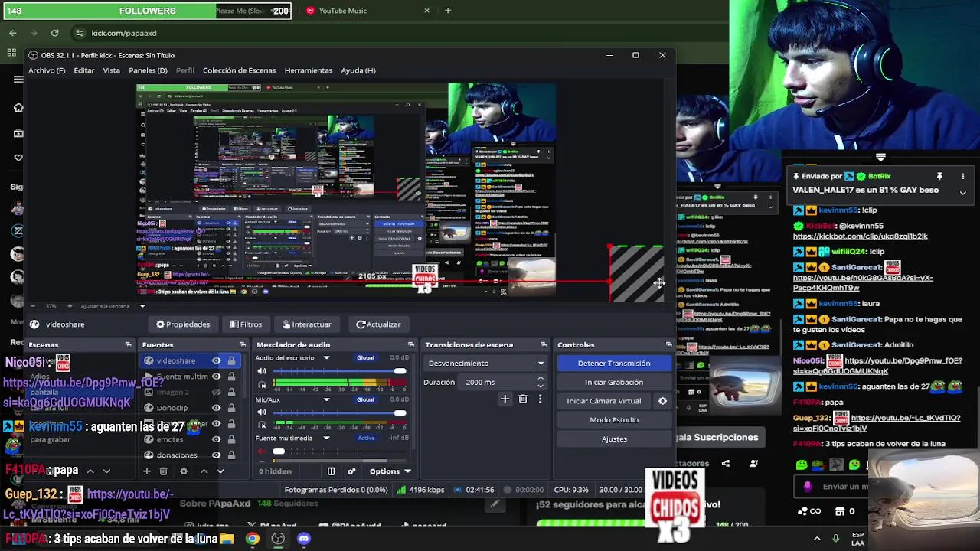The width and height of the screenshot is (980, 551).
Task: Open advanced audio properties gears icon
Action: click(x=351, y=471)
